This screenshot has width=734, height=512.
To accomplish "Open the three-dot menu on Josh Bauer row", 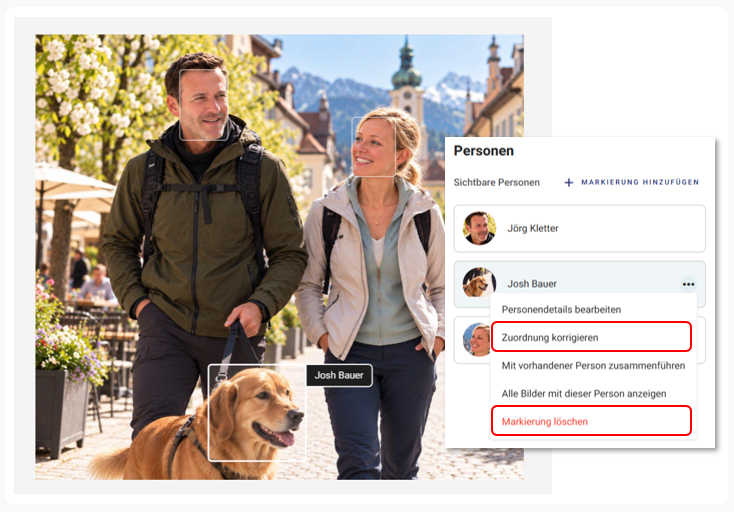I will (688, 284).
